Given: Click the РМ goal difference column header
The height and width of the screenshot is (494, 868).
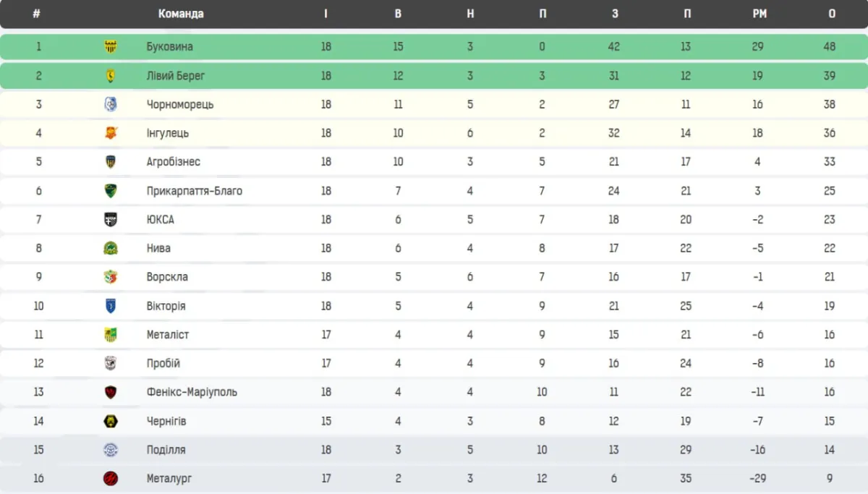Looking at the screenshot, I should pos(759,14).
